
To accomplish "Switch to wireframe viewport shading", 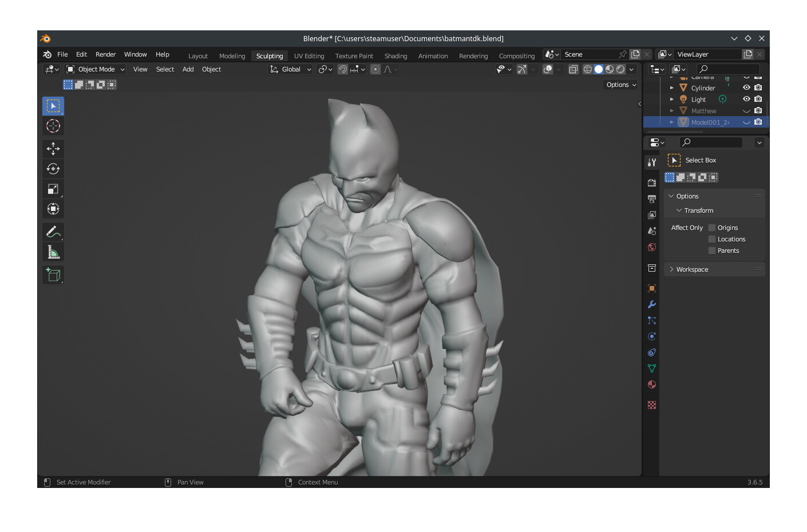I will [588, 69].
